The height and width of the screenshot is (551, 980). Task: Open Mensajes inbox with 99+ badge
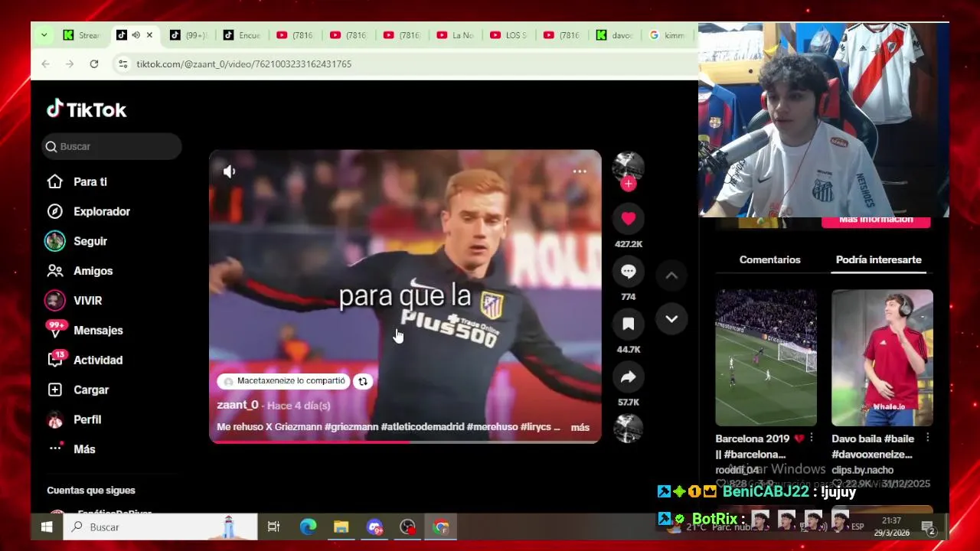[x=84, y=331]
